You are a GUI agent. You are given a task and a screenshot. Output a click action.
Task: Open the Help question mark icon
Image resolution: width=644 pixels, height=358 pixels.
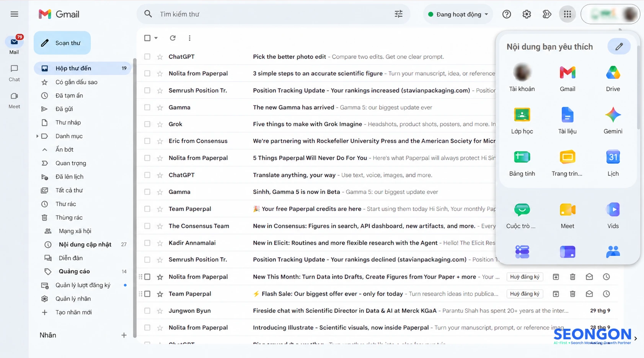coord(507,14)
